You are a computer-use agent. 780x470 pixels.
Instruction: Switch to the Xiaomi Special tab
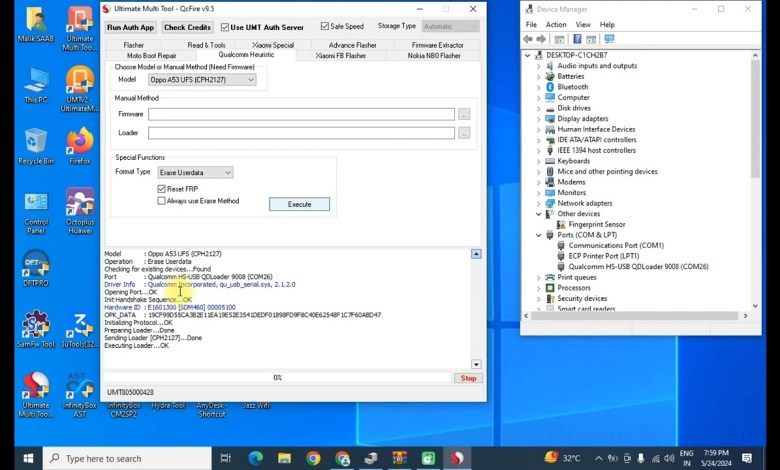pyautogui.click(x=273, y=45)
